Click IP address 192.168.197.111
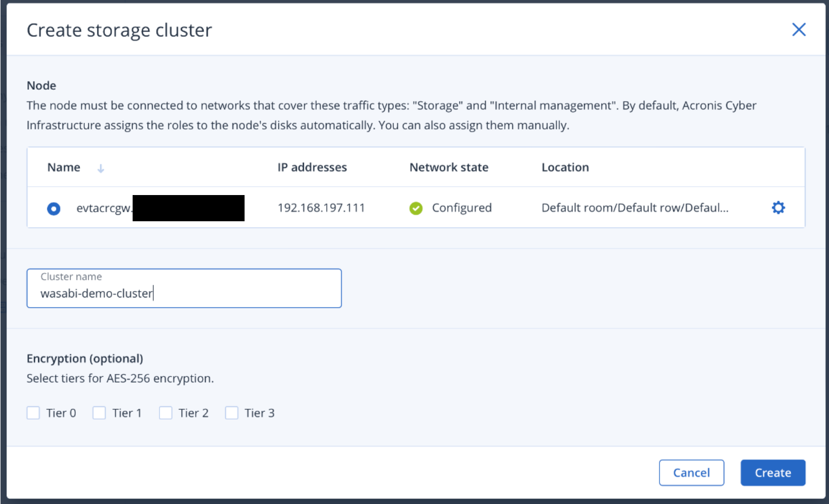The height and width of the screenshot is (504, 829). point(321,208)
